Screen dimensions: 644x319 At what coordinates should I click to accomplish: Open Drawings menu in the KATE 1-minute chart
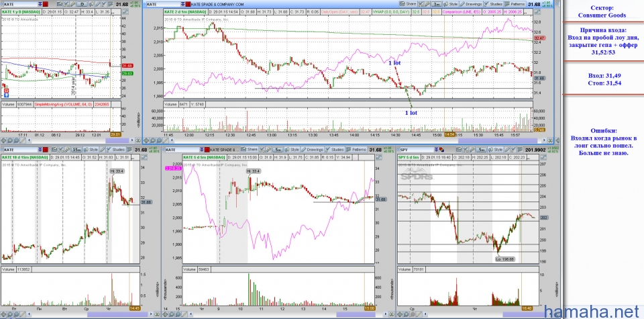tap(471, 4)
